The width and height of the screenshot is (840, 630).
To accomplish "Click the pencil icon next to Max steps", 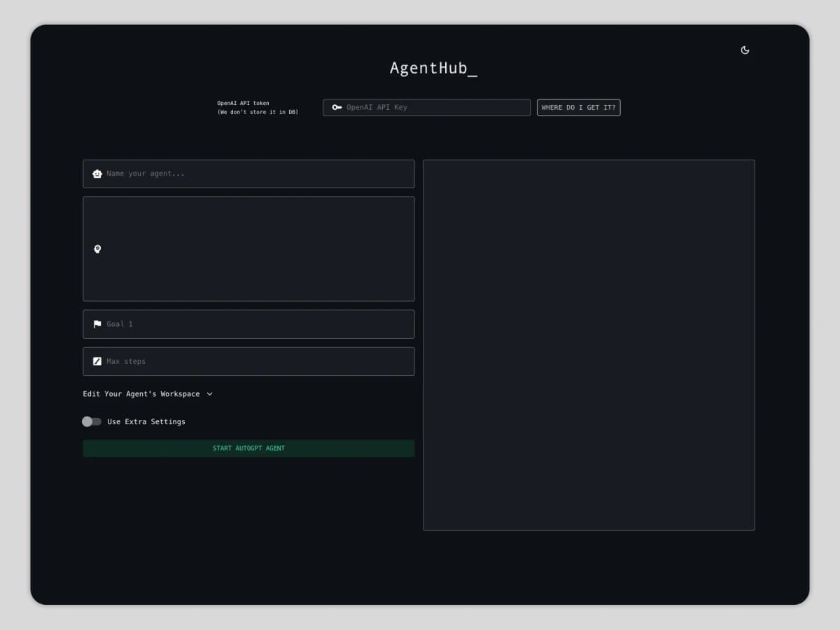I will pyautogui.click(x=97, y=361).
